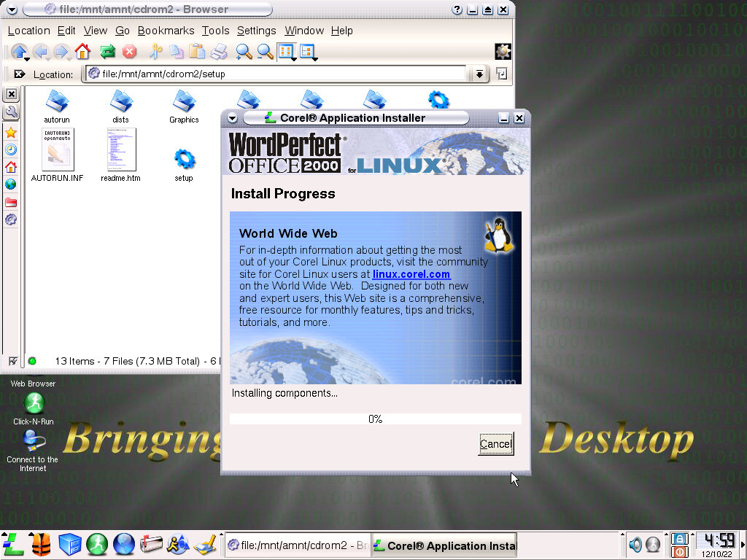Open the installer window menu arrow
The width and height of the screenshot is (747, 560).
[232, 118]
